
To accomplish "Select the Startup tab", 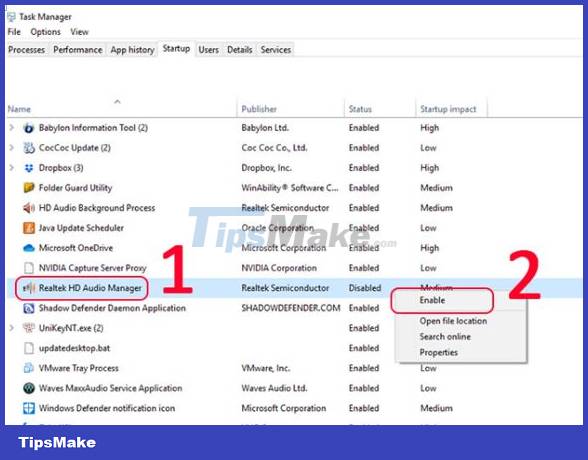I will click(176, 49).
